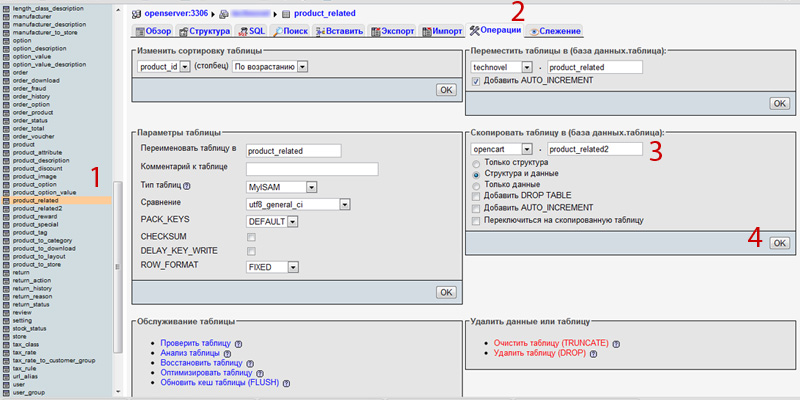Screen dimensions: 800x400
Task: Check Переключиться на скопированную таблицу
Action: 476,221
